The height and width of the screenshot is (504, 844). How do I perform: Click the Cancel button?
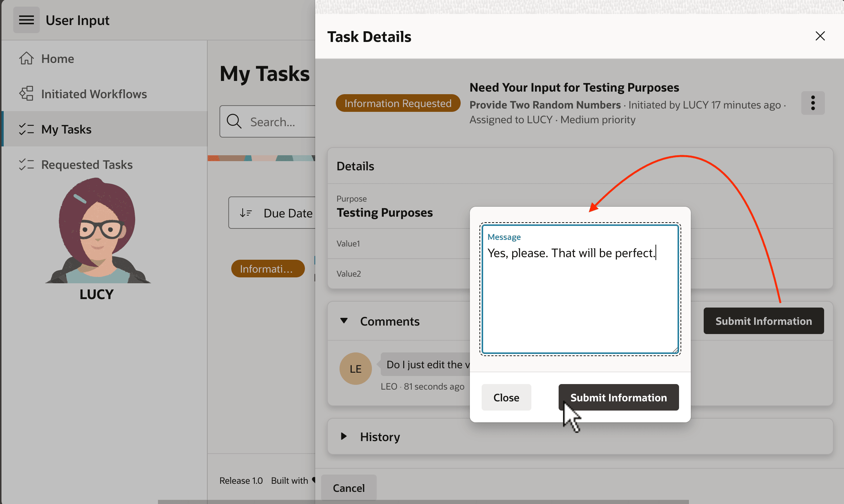point(349,488)
